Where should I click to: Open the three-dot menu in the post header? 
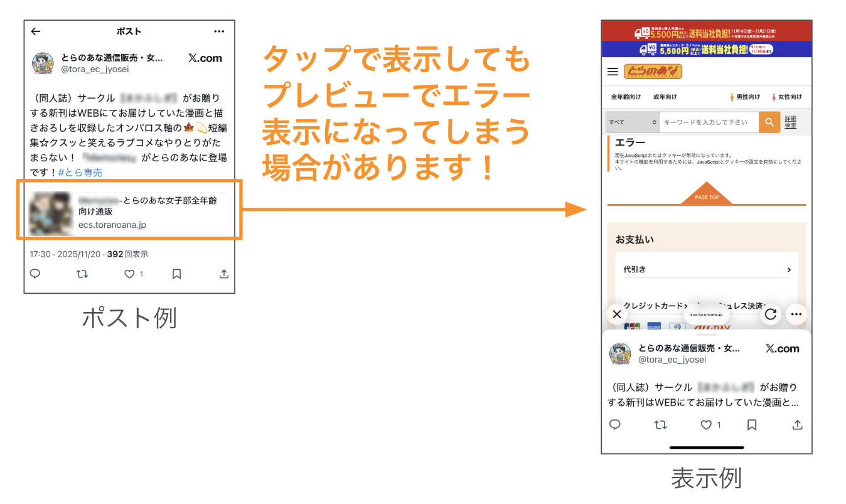(x=219, y=31)
